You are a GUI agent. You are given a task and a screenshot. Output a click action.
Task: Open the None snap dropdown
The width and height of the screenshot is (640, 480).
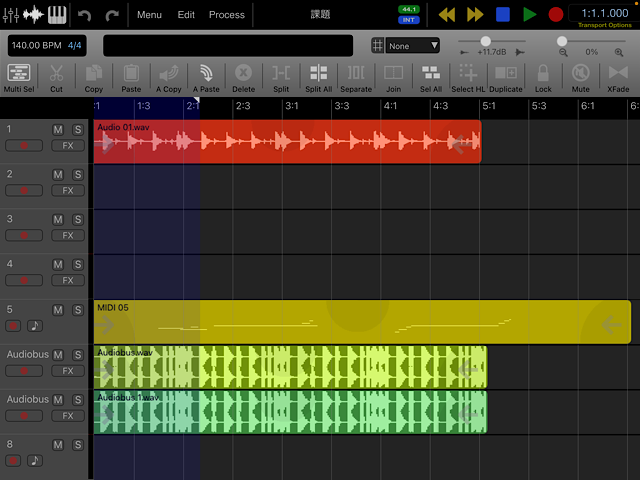tap(413, 46)
